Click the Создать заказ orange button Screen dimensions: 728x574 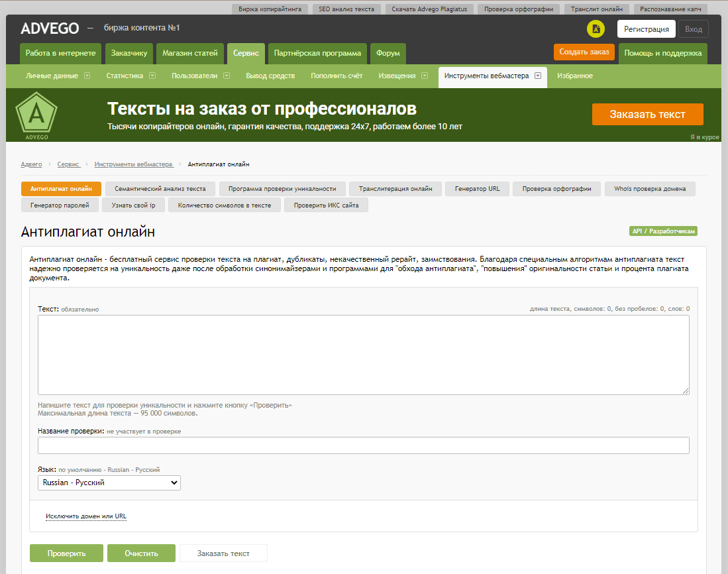pyautogui.click(x=584, y=52)
